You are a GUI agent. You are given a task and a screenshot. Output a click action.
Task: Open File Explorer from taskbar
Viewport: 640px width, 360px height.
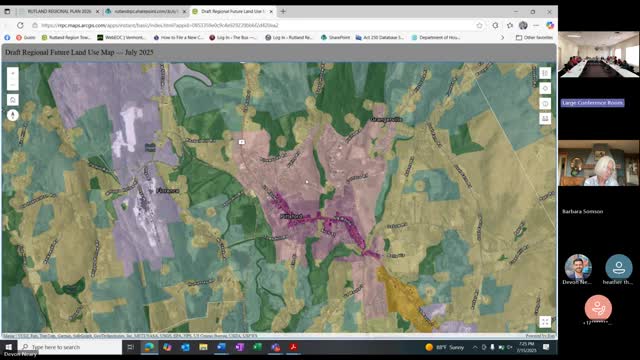pyautogui.click(x=203, y=347)
